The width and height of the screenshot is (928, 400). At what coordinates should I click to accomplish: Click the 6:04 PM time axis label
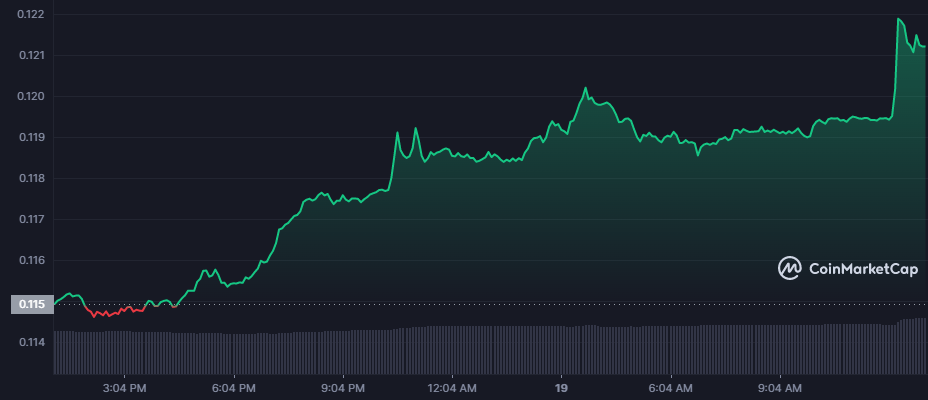[234, 389]
